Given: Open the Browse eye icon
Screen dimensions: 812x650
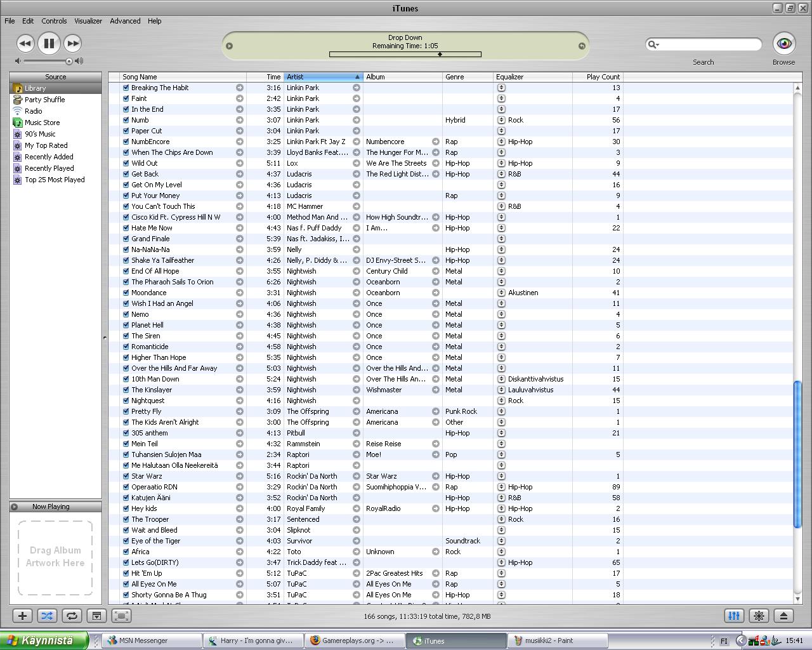Looking at the screenshot, I should pos(784,43).
